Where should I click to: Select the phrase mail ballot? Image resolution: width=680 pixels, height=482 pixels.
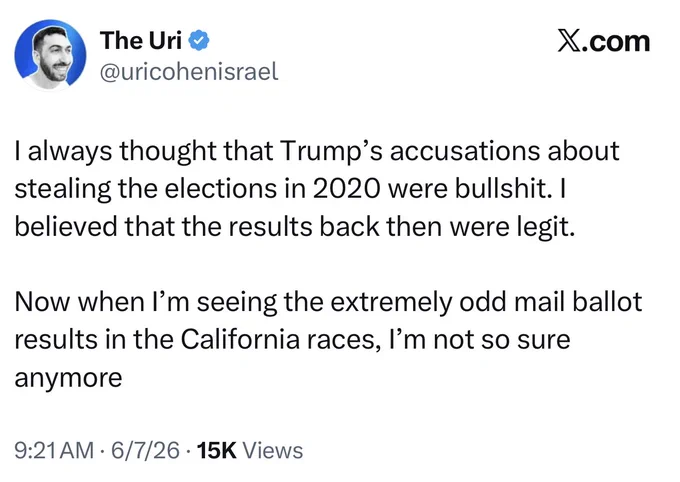click(x=578, y=302)
